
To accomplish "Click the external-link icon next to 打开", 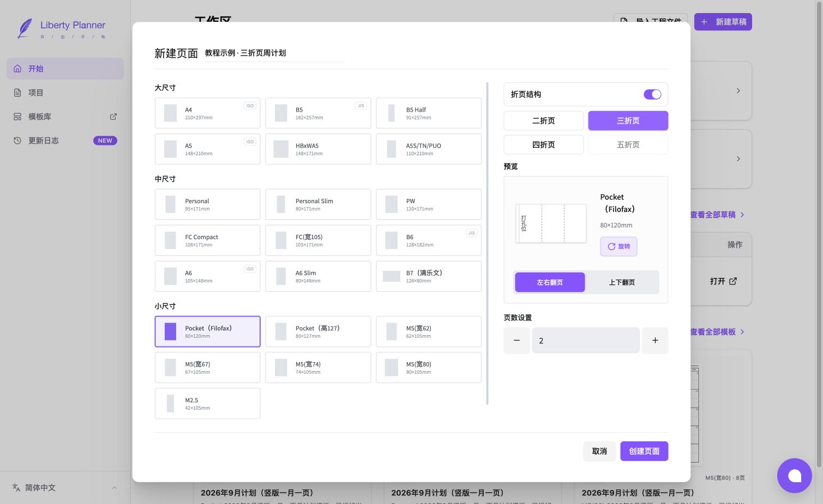I will point(733,281).
